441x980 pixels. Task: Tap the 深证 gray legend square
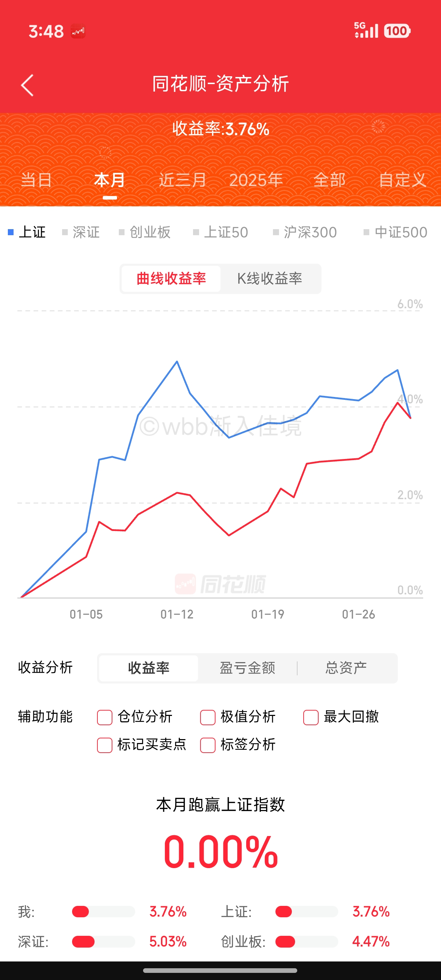[65, 232]
